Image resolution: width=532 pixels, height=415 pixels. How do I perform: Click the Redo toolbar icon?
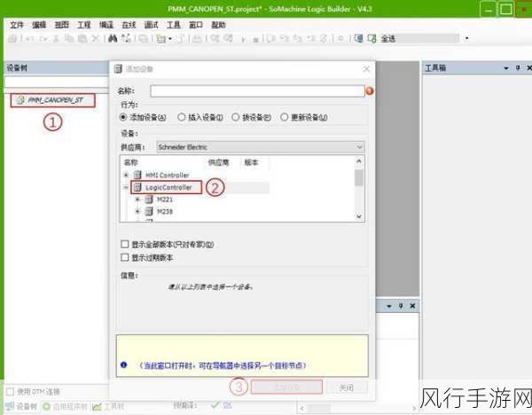click(43, 39)
